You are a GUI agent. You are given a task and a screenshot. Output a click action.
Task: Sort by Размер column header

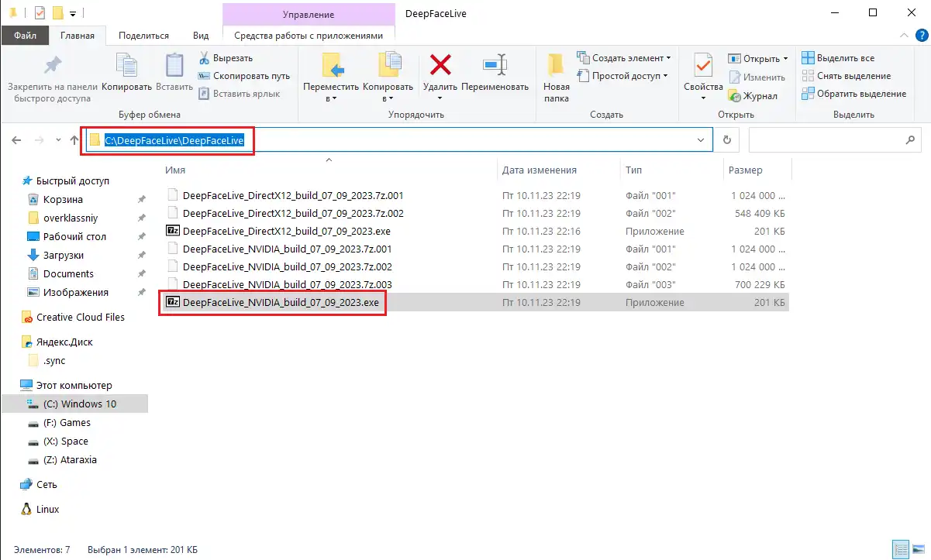click(745, 170)
